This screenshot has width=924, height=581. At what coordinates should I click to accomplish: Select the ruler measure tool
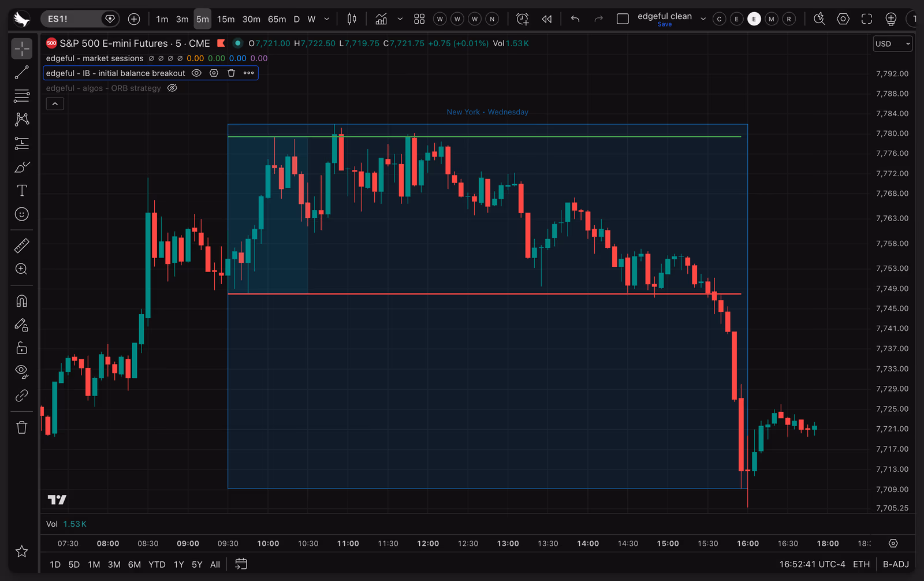22,245
